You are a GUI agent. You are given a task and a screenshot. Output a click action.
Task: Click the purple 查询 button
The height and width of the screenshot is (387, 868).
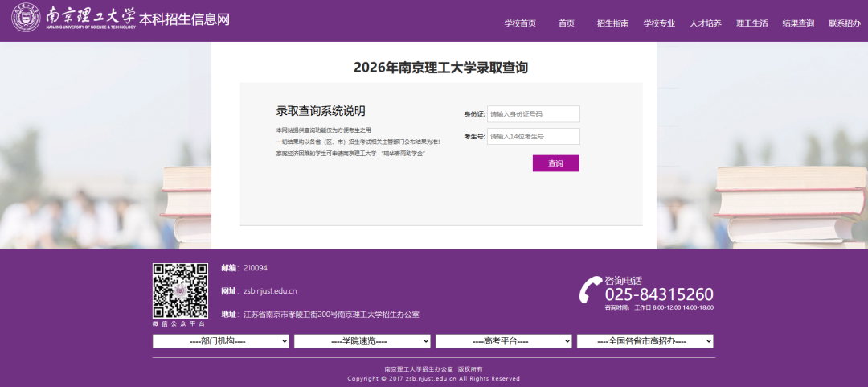pyautogui.click(x=556, y=163)
